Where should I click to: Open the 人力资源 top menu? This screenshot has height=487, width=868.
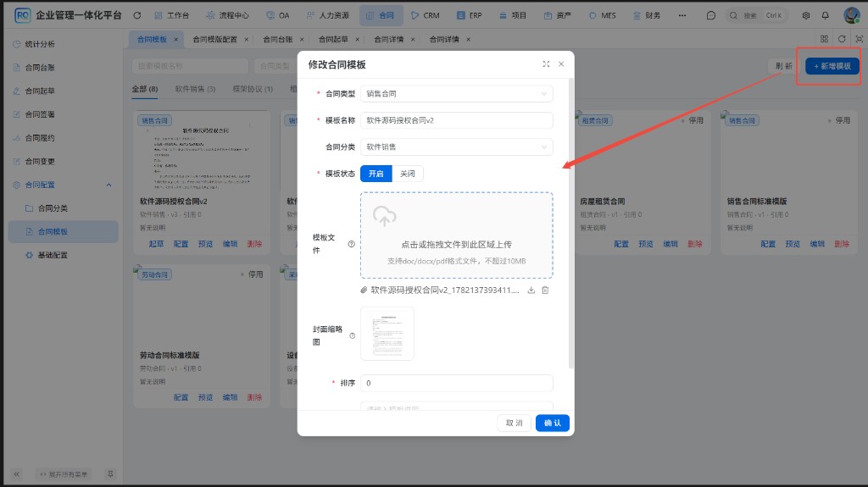pyautogui.click(x=328, y=15)
